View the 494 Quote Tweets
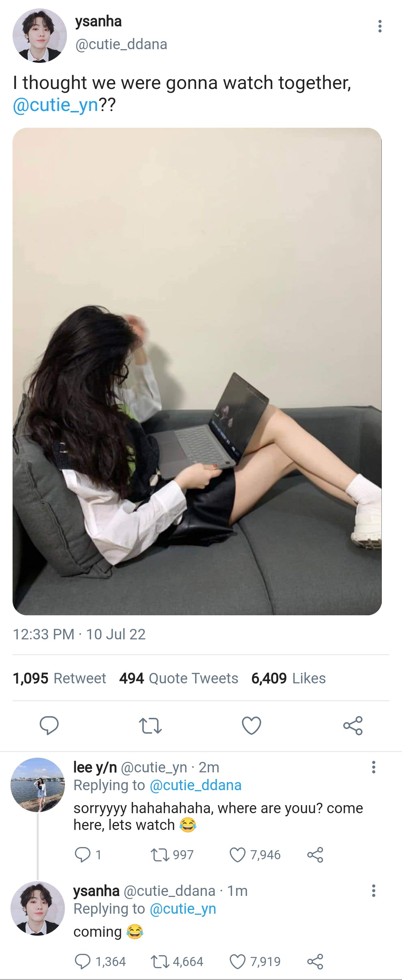This screenshot has width=402, height=980. coord(179,678)
